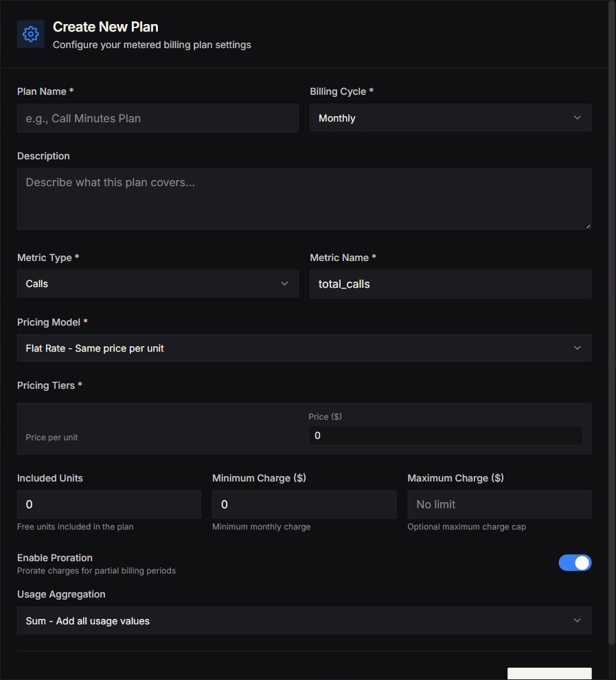Click the 'Price per unit' label
The width and height of the screenshot is (616, 680).
tap(52, 437)
